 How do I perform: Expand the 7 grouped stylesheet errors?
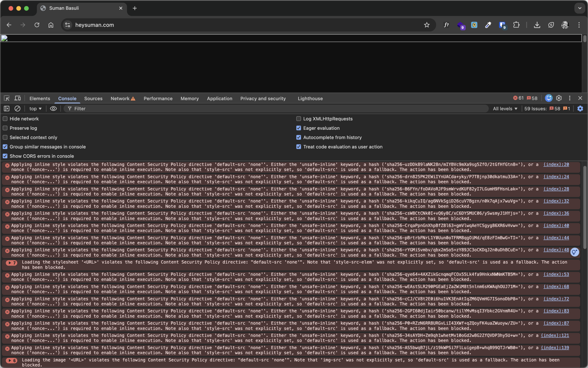11,263
